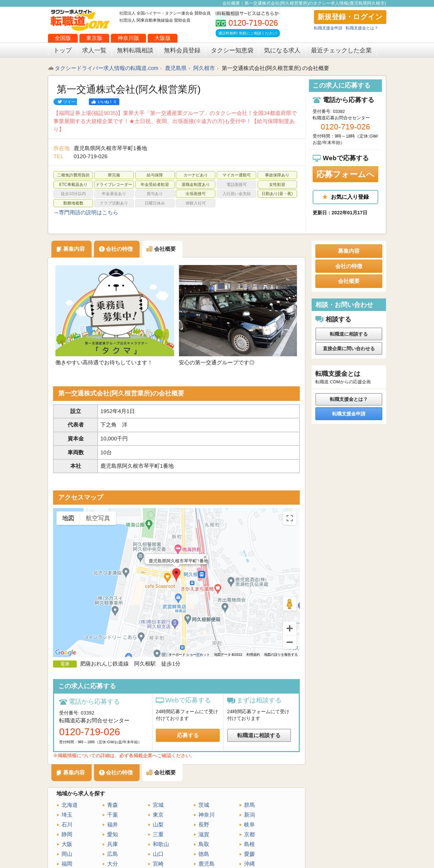Click the 応募する orange button
434x868 pixels.
(188, 735)
